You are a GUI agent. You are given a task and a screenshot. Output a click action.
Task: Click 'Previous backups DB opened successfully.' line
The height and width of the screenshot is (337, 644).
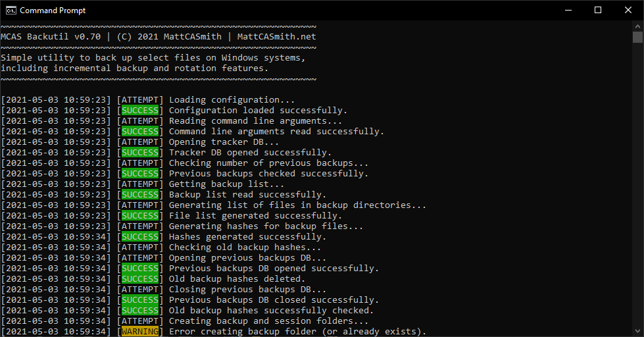tap(274, 269)
